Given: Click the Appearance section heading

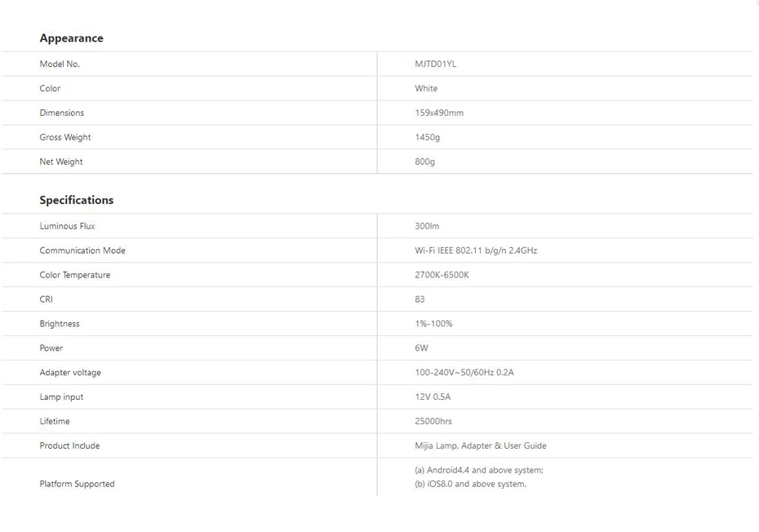Looking at the screenshot, I should pos(71,38).
